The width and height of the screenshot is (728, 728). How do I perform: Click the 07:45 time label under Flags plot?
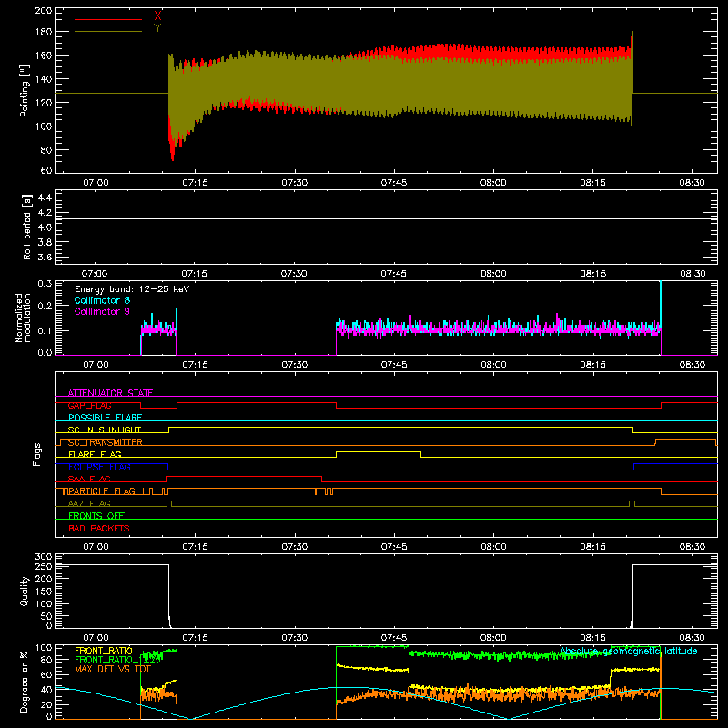click(394, 547)
